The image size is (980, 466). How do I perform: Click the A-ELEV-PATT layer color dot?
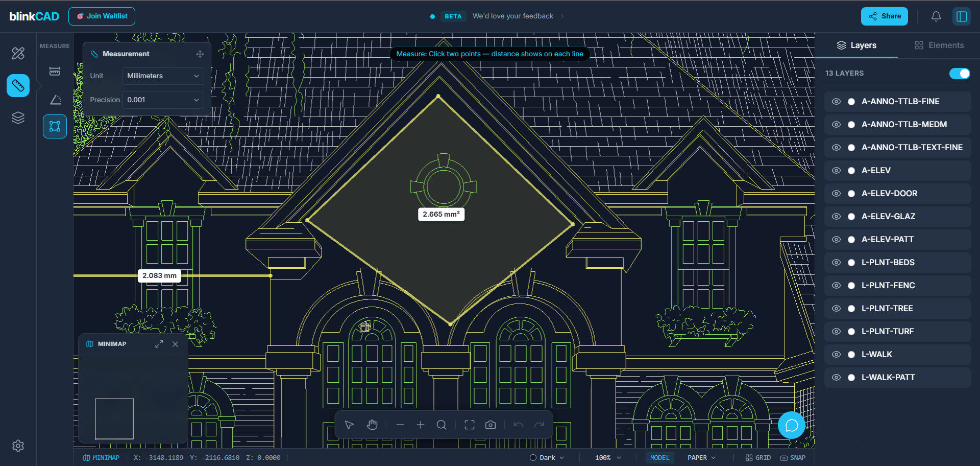pos(851,240)
